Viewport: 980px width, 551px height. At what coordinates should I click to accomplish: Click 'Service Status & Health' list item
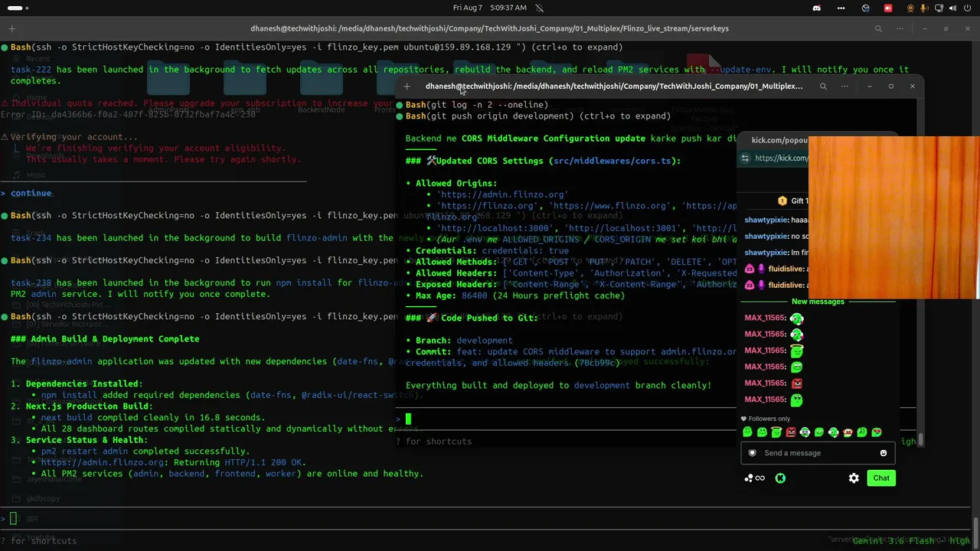[x=79, y=440]
